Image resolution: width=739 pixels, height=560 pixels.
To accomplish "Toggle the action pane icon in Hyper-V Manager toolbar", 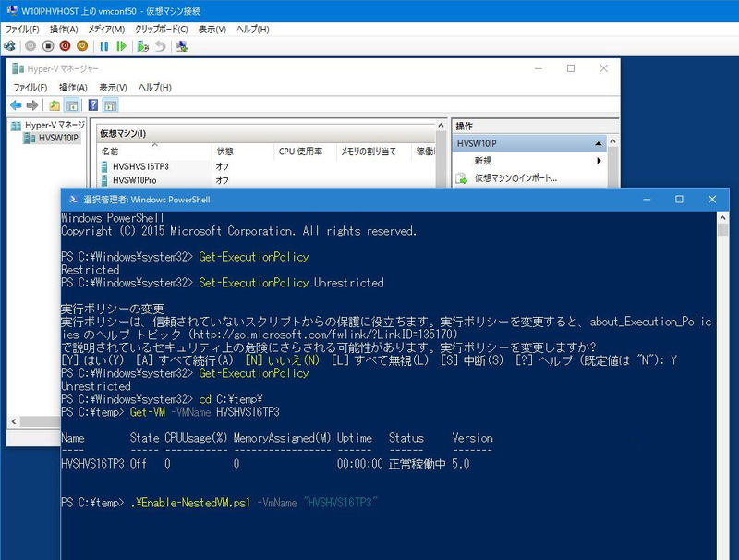I will [111, 105].
